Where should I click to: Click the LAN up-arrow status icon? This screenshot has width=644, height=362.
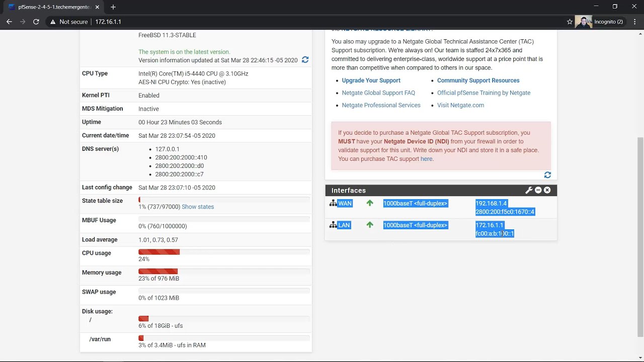point(370,225)
